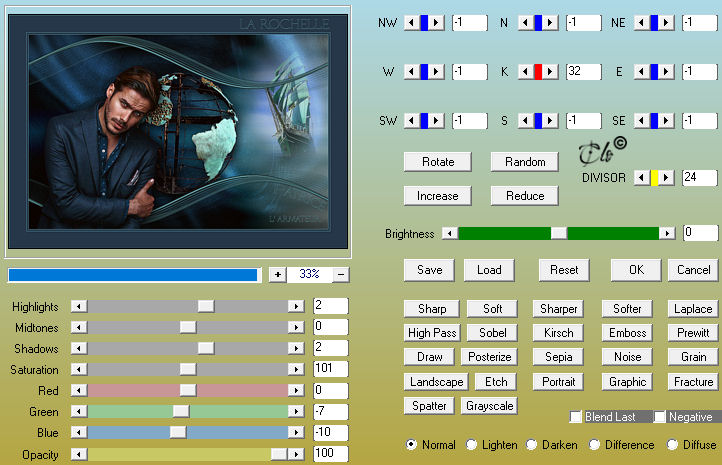Increase NW value with right arrow
Viewport: 722px width, 465px height.
[x=437, y=22]
